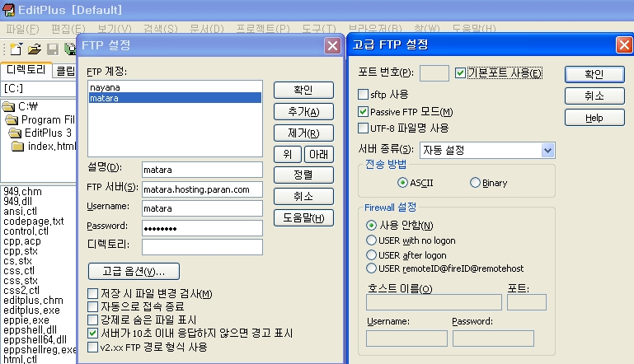
Task: Click the 포트 번호(P) input field
Action: pos(434,73)
